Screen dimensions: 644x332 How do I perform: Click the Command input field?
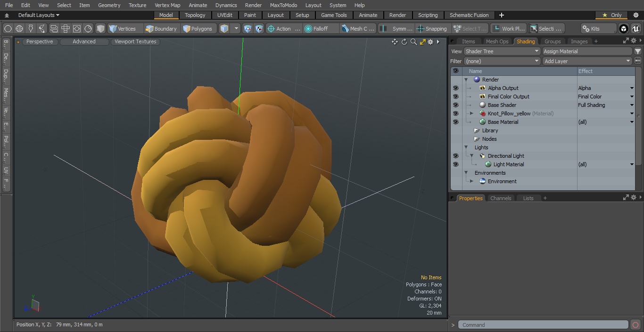click(x=543, y=325)
